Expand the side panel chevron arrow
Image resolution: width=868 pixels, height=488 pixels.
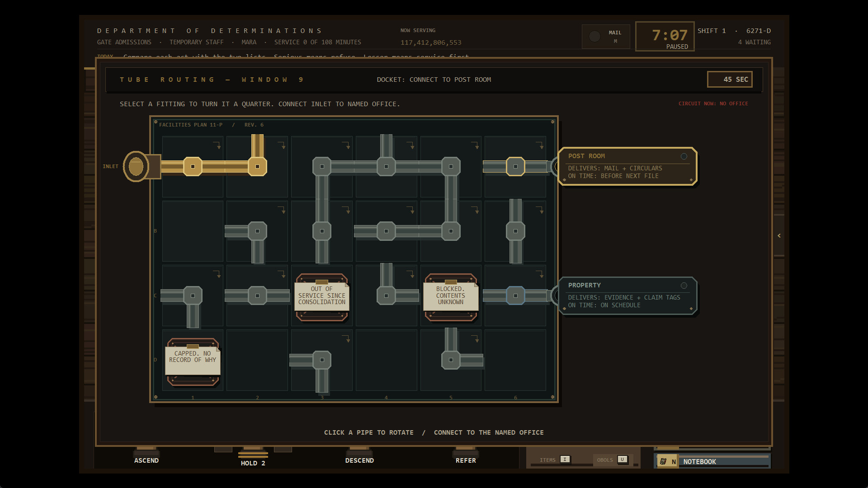point(779,235)
